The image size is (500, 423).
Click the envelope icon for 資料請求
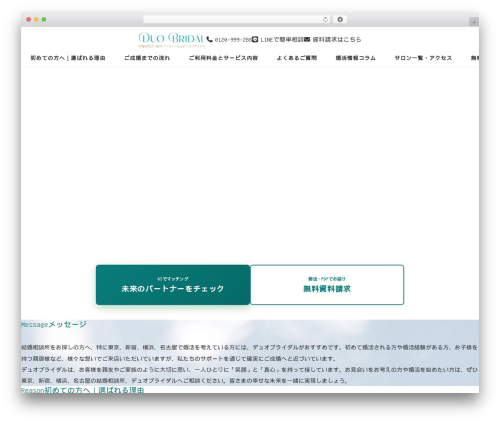coord(307,39)
